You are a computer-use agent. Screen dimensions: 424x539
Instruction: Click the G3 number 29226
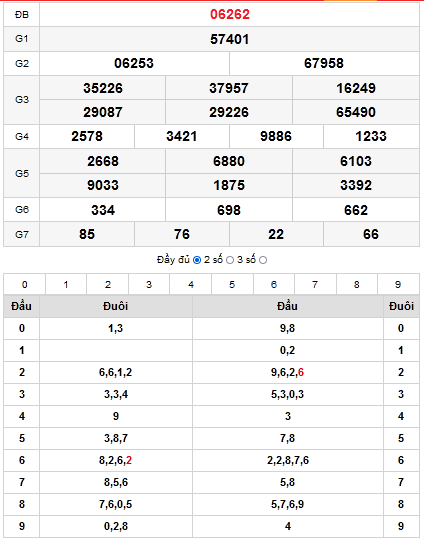pyautogui.click(x=229, y=112)
